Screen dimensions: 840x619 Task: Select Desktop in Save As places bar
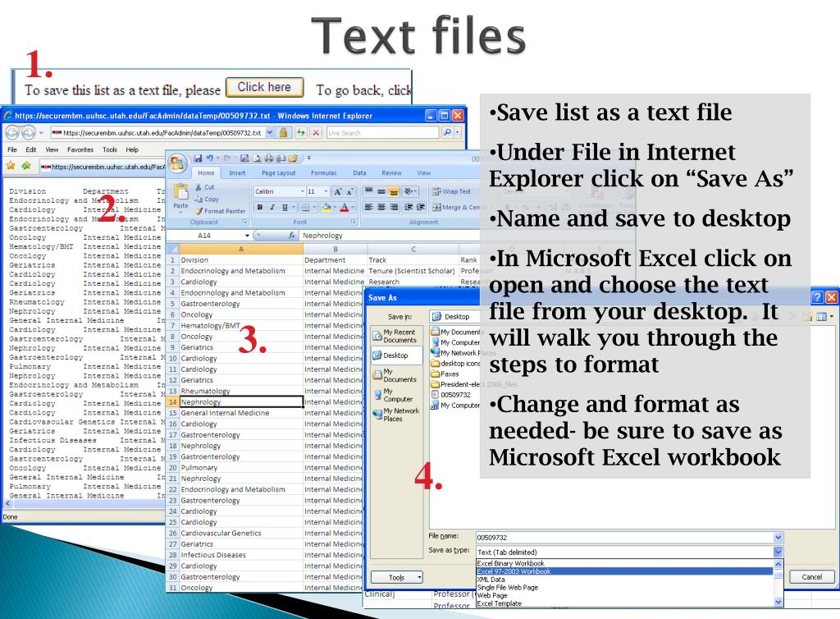point(396,355)
